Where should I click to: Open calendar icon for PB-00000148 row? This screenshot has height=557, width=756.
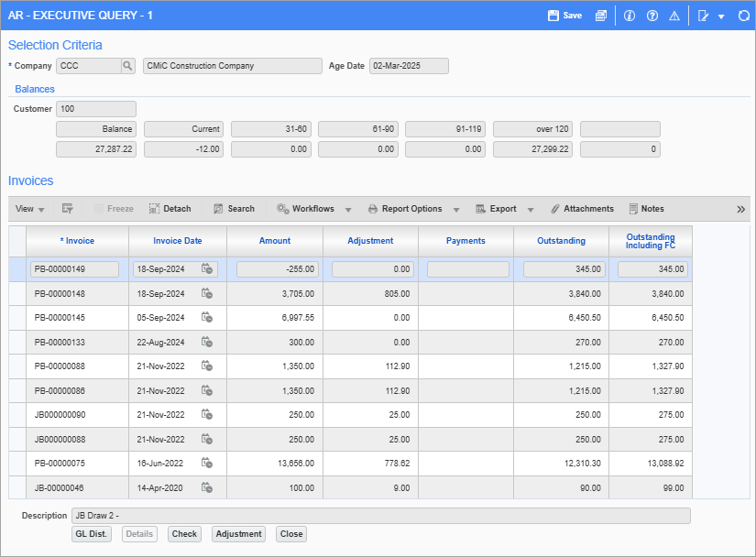pyautogui.click(x=207, y=293)
